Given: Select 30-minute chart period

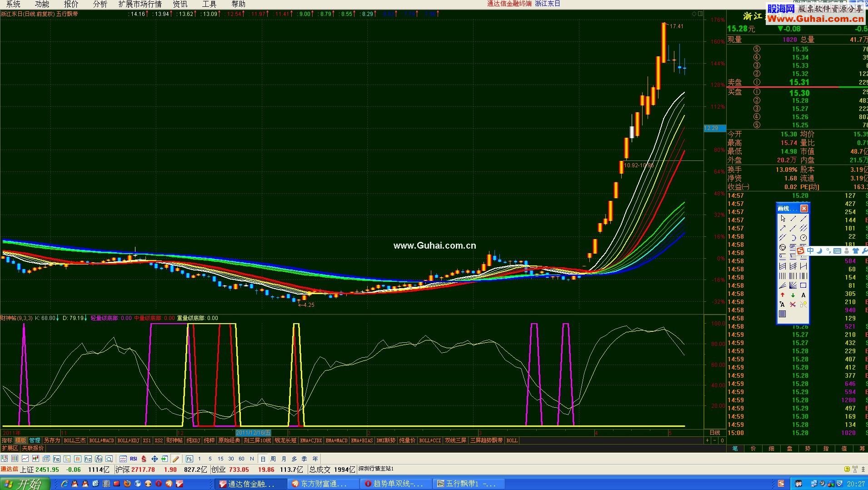Looking at the screenshot, I should [231, 459].
